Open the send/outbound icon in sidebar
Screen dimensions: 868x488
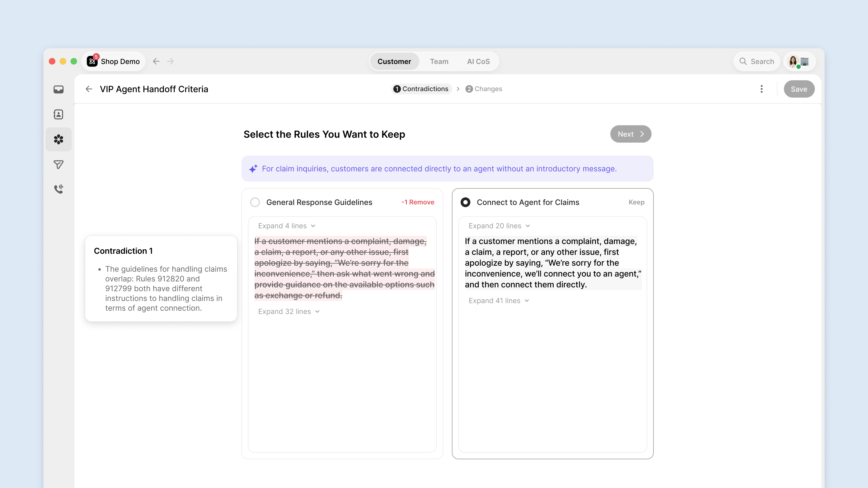point(59,164)
